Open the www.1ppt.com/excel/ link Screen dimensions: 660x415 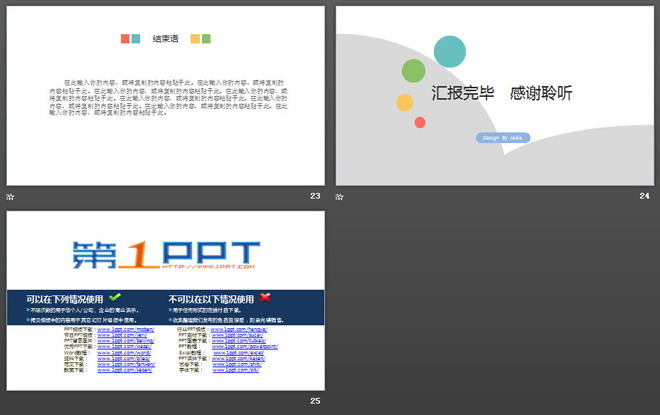(x=238, y=353)
